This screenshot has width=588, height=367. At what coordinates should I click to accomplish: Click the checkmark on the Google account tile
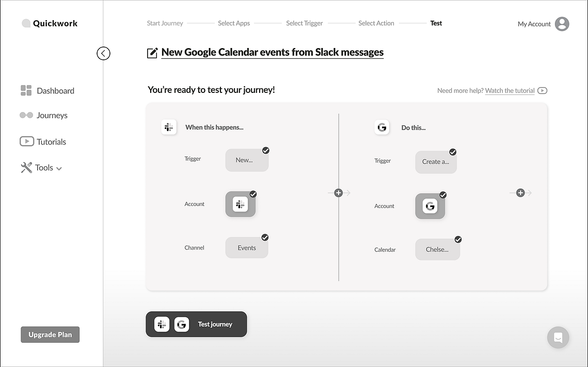443,195
